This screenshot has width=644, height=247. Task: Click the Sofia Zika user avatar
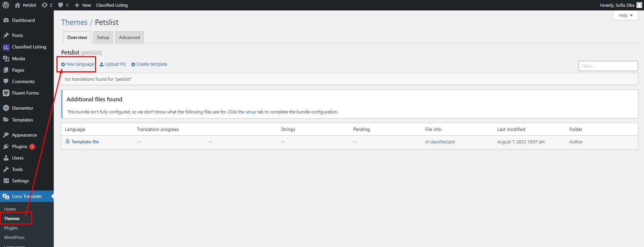(x=639, y=5)
